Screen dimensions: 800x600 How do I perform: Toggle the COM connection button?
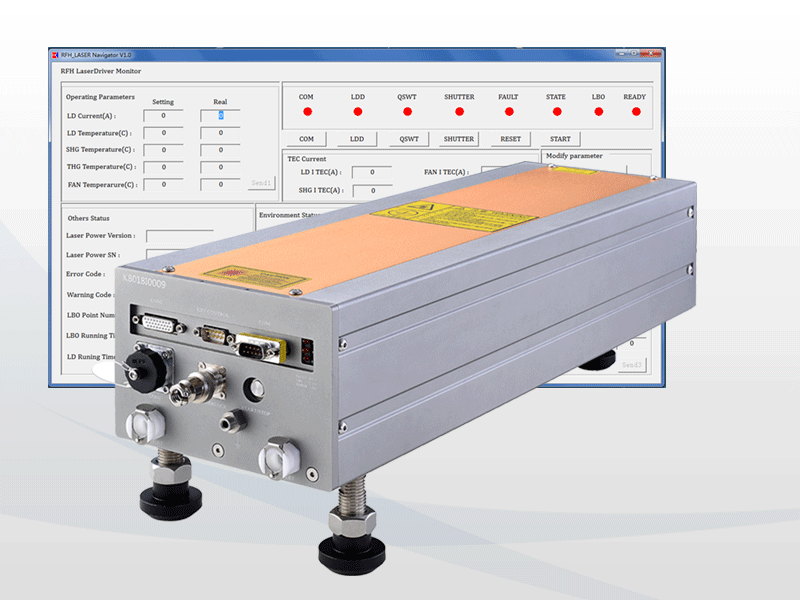click(306, 139)
